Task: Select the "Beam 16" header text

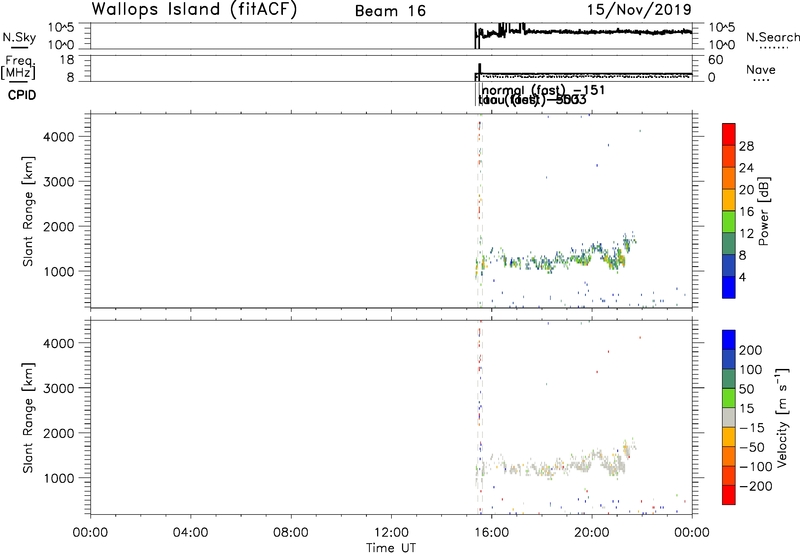Action: pos(390,11)
